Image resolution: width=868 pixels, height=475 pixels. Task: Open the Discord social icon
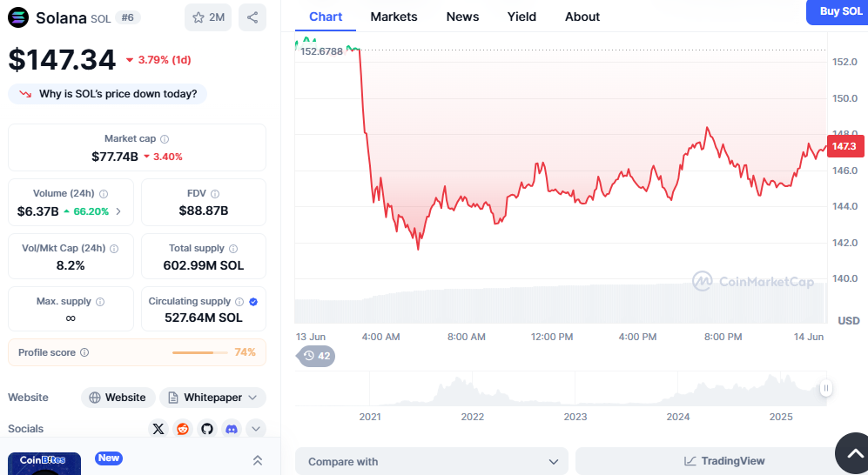[x=232, y=429]
